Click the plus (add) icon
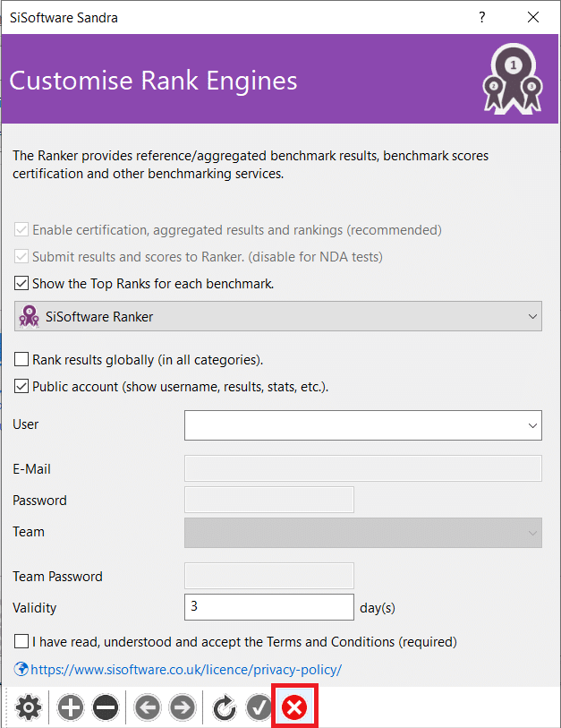 tap(71, 708)
